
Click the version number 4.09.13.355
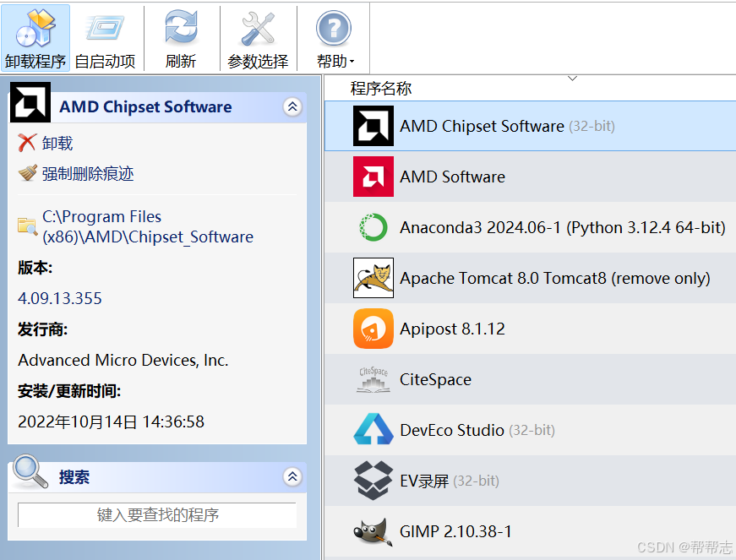60,298
